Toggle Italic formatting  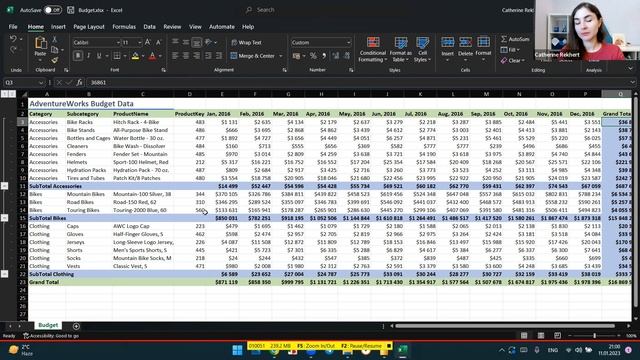click(89, 56)
